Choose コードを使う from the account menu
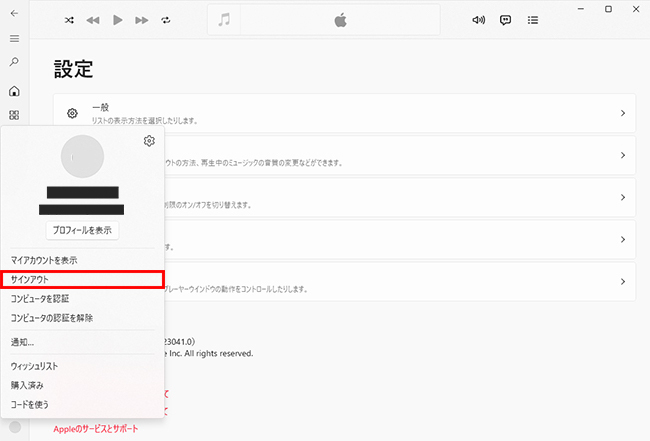This screenshot has width=650, height=441. click(x=82, y=404)
